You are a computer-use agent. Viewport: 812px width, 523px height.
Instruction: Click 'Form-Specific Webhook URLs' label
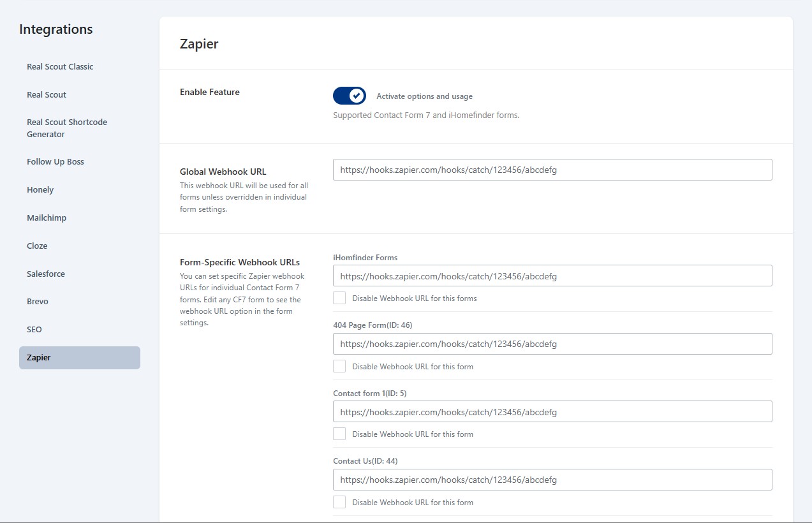tap(240, 262)
